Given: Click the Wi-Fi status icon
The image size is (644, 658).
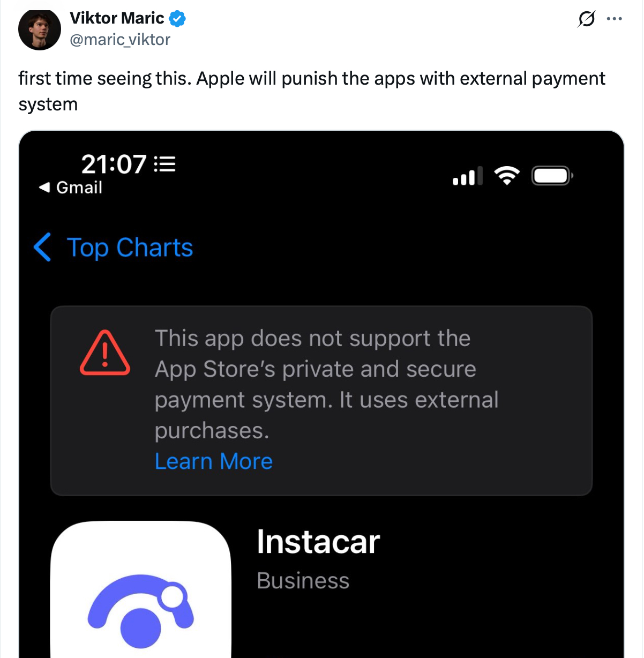Looking at the screenshot, I should tap(507, 176).
